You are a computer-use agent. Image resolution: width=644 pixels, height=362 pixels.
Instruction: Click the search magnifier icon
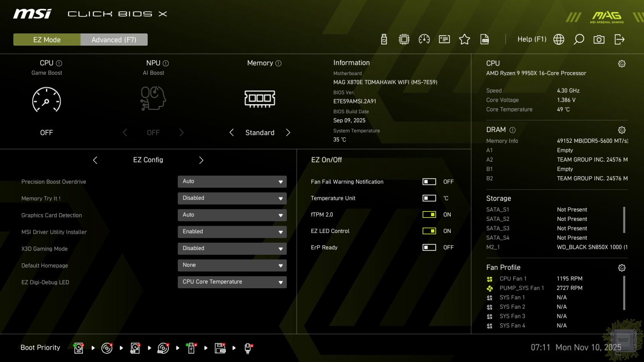click(579, 39)
